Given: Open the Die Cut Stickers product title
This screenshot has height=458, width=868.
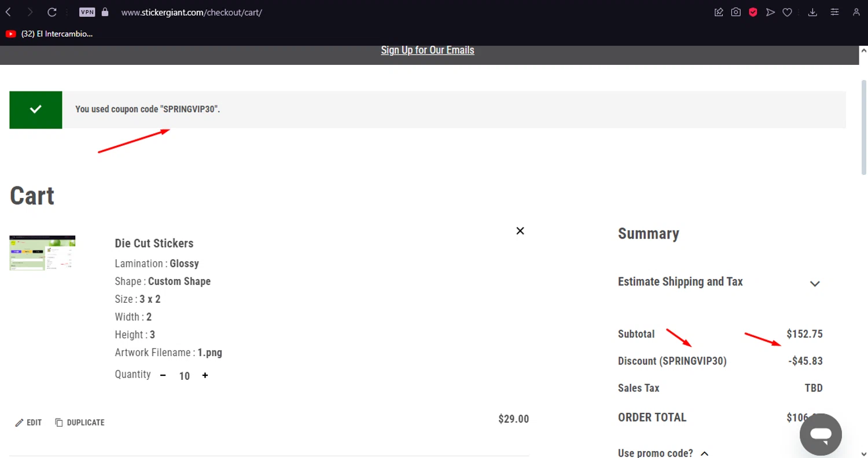Looking at the screenshot, I should 154,243.
